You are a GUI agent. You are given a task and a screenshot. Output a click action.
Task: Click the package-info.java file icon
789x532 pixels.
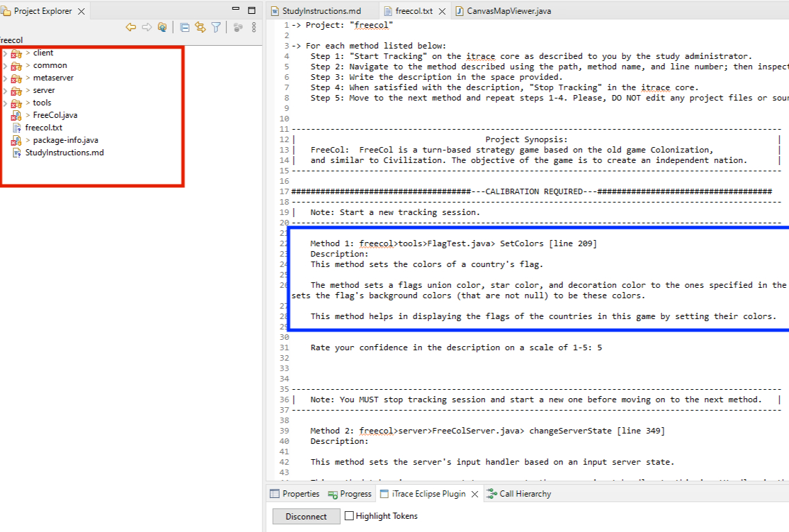coord(16,141)
